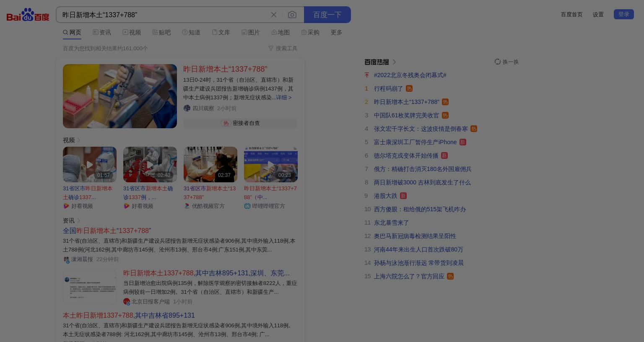Expand the 视频 section chevron
This screenshot has height=342, width=644.
click(79, 140)
